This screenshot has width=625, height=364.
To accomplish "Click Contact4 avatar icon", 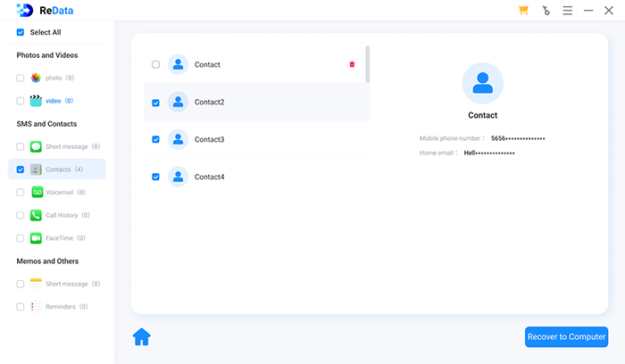I will click(178, 177).
